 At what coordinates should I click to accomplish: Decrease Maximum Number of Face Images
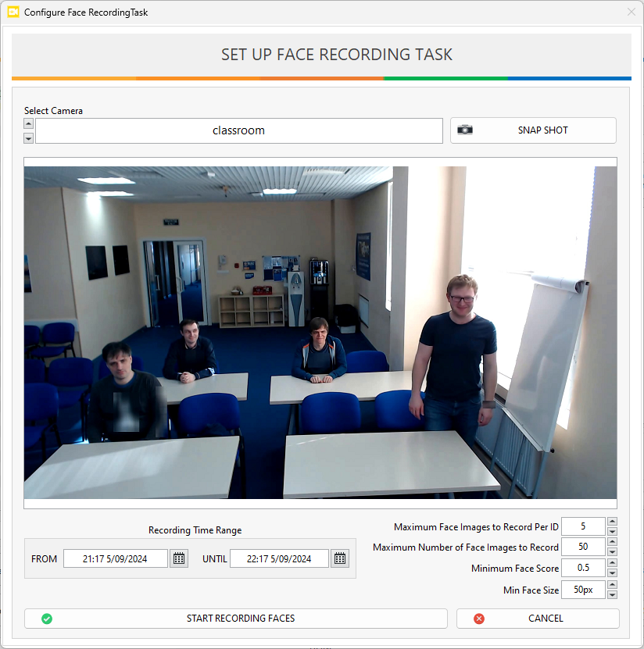(612, 551)
